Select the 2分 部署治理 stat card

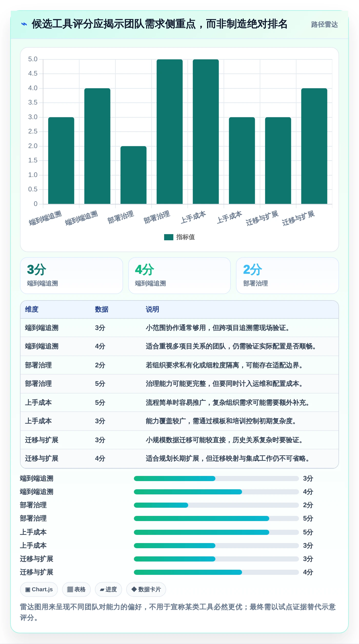click(287, 276)
